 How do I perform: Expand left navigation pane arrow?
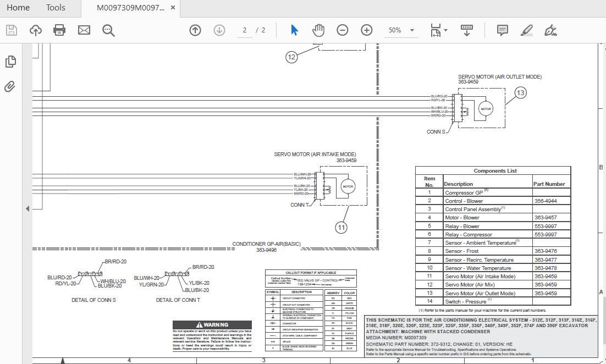point(27,208)
